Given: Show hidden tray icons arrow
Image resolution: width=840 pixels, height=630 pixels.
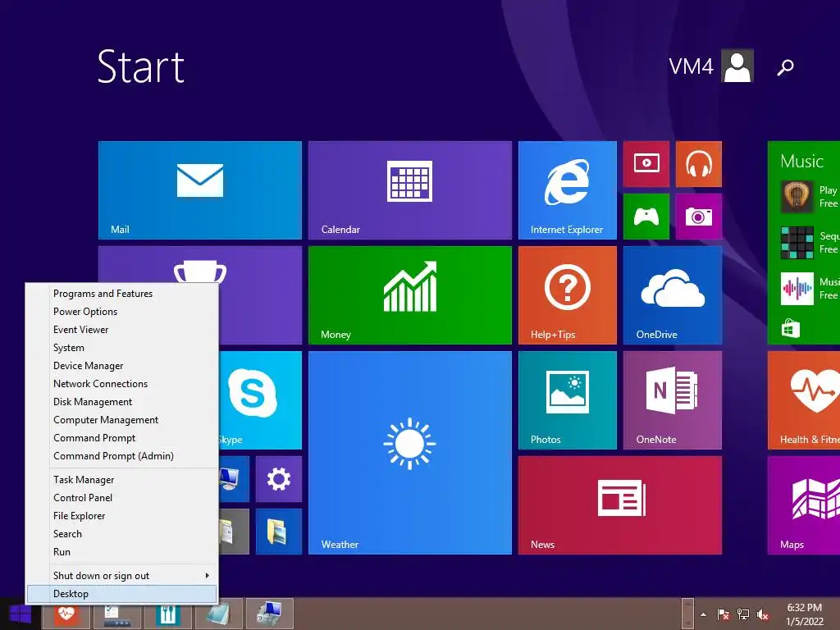Looking at the screenshot, I should point(703,614).
